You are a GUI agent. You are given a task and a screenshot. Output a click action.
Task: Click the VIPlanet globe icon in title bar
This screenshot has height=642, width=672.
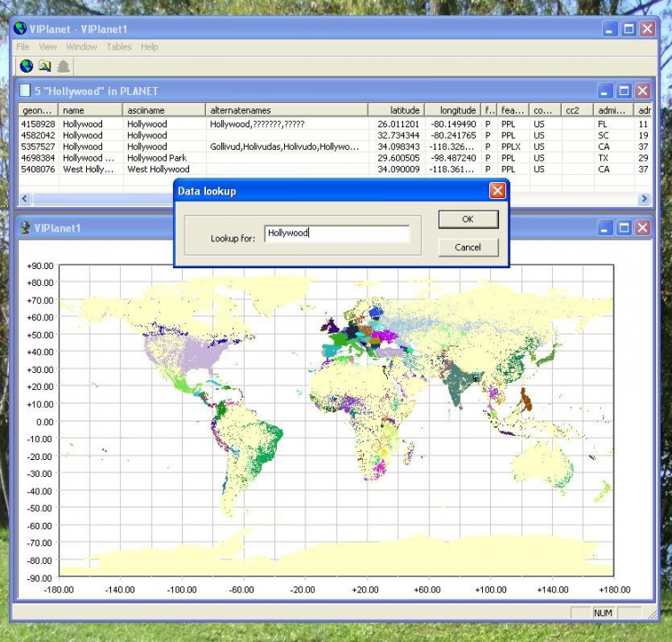tap(20, 29)
